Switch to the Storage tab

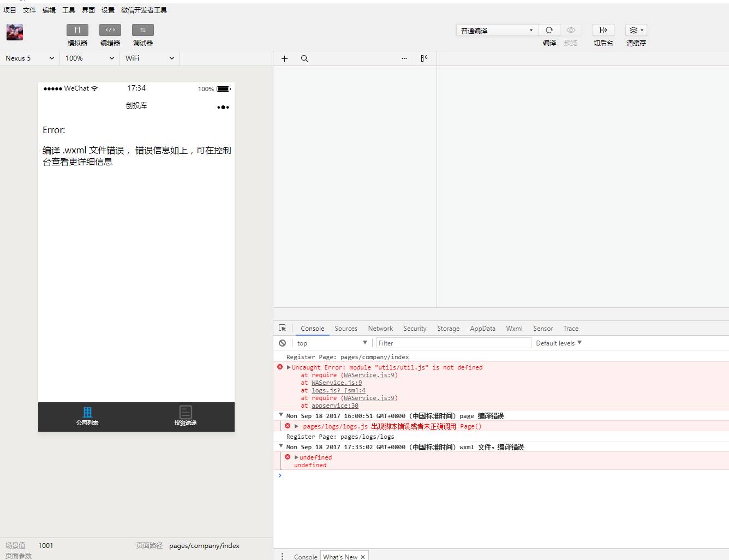pyautogui.click(x=448, y=329)
